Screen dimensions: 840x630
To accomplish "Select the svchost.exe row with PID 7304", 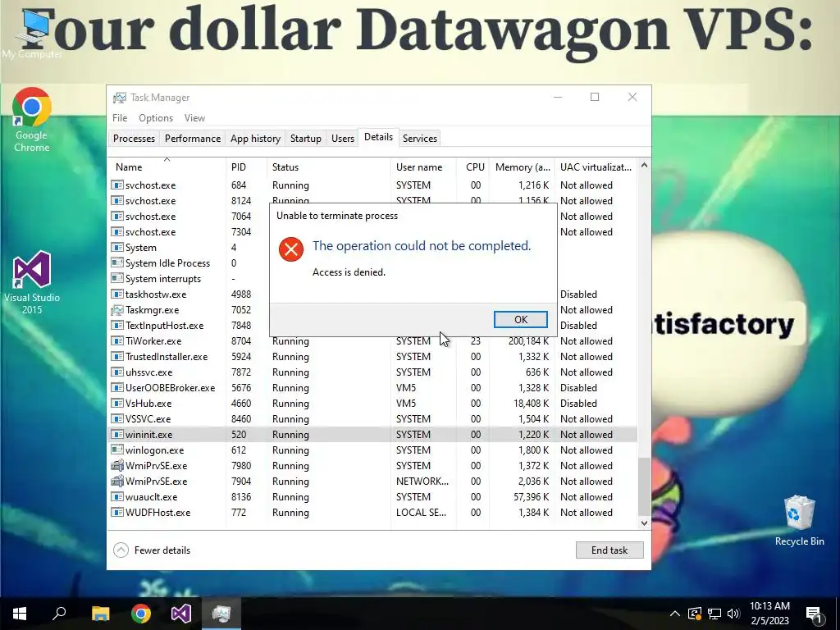I will pyautogui.click(x=373, y=231).
